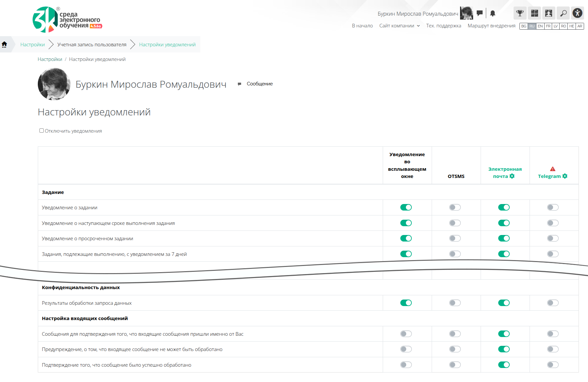Enable Telegram for Результаты обработки запроса данных
Viewport: 588px width, 382px height.
coord(553,303)
